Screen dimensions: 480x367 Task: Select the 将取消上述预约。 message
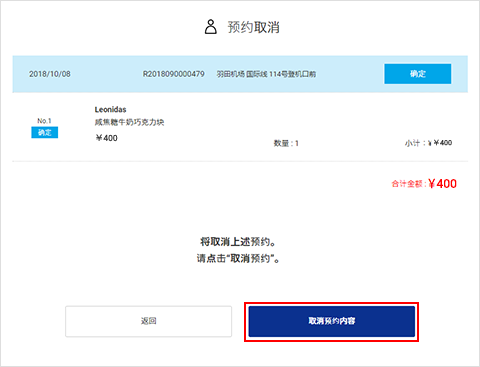[x=238, y=242]
